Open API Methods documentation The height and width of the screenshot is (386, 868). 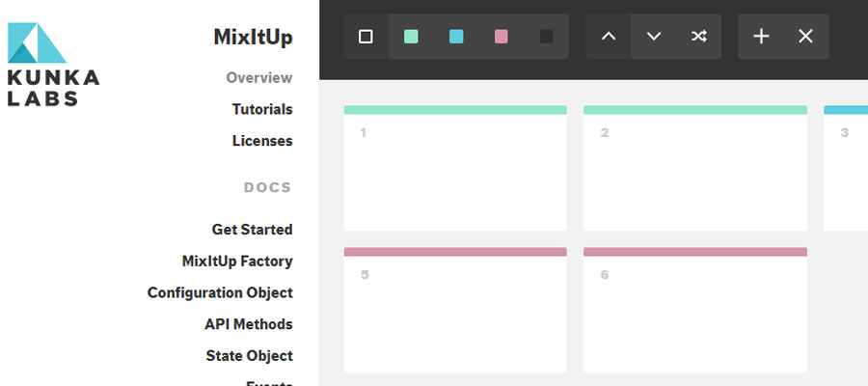tap(249, 324)
